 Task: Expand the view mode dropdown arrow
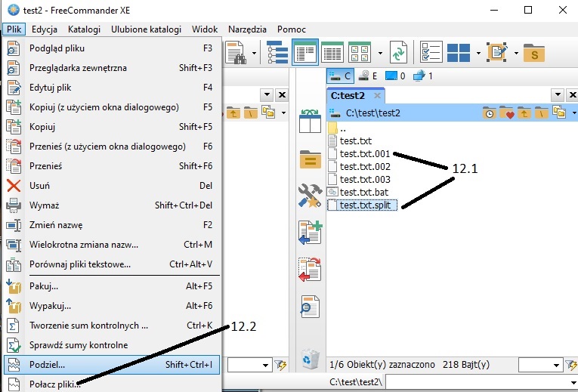(380, 54)
